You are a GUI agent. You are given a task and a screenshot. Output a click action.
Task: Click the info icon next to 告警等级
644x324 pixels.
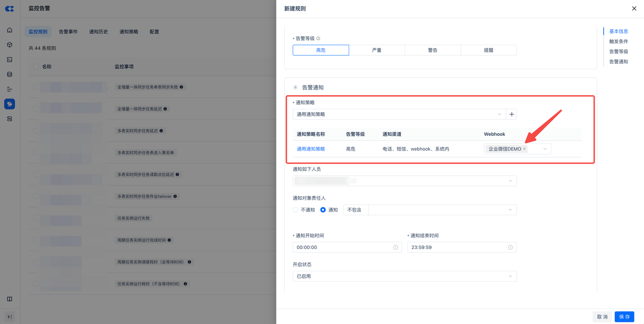(318, 38)
